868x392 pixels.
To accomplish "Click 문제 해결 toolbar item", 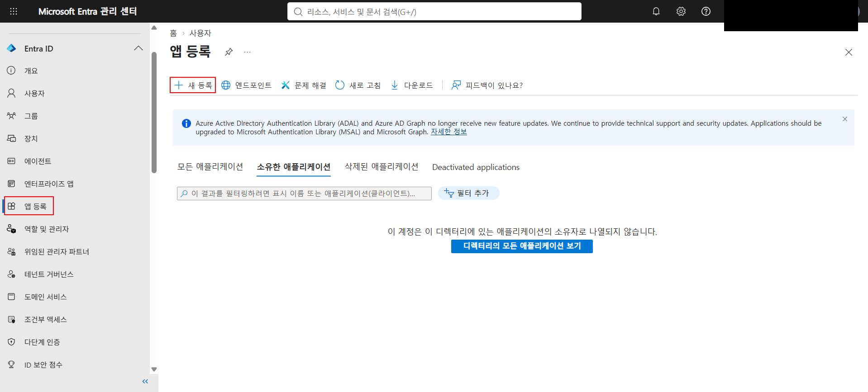I will (x=304, y=85).
